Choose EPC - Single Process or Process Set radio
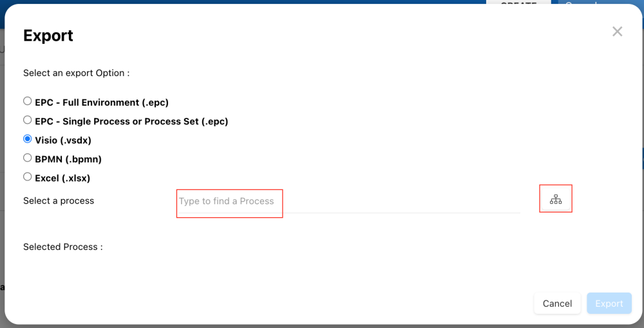The height and width of the screenshot is (328, 644). pyautogui.click(x=27, y=120)
